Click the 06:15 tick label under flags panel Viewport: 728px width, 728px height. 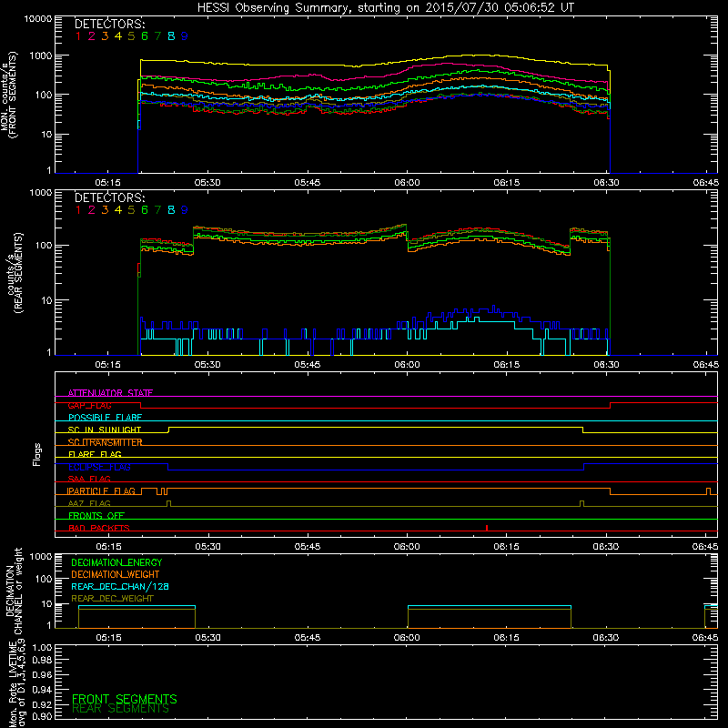pyautogui.click(x=507, y=547)
